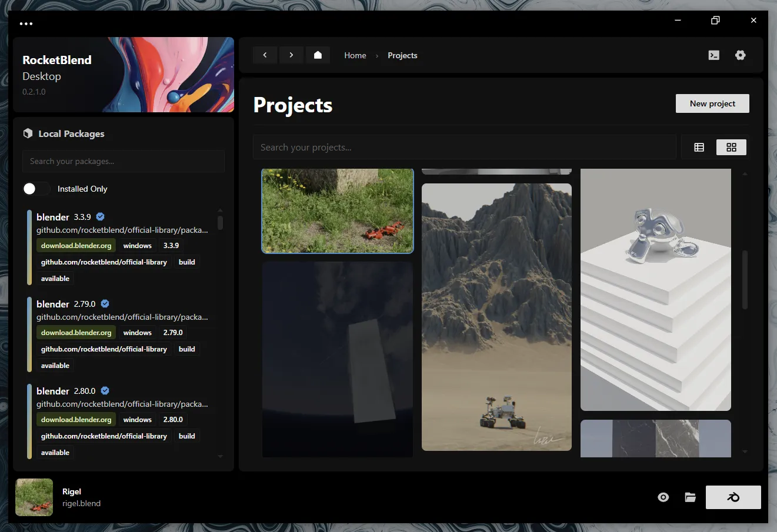
Task: Switch projects to list view
Action: 699,147
